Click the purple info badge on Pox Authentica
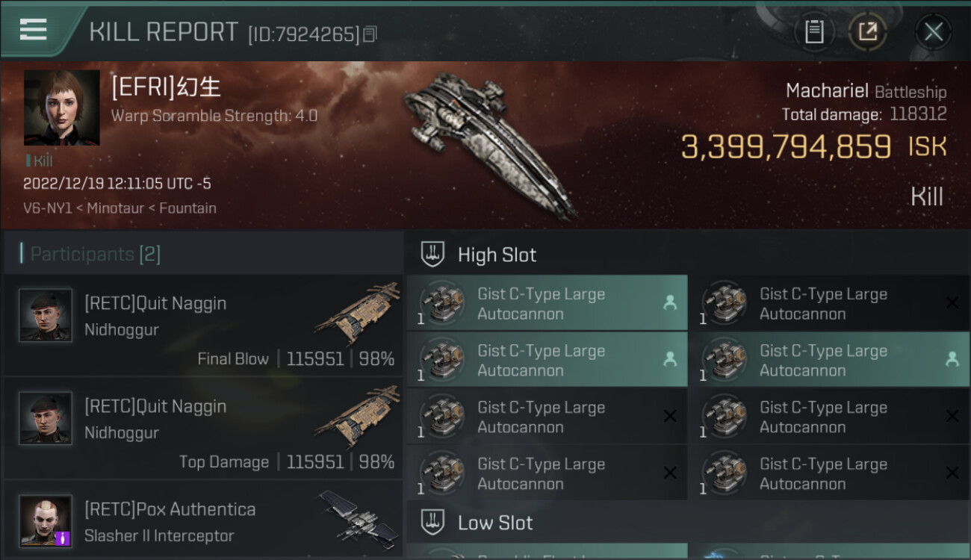This screenshot has width=971, height=560. [63, 537]
